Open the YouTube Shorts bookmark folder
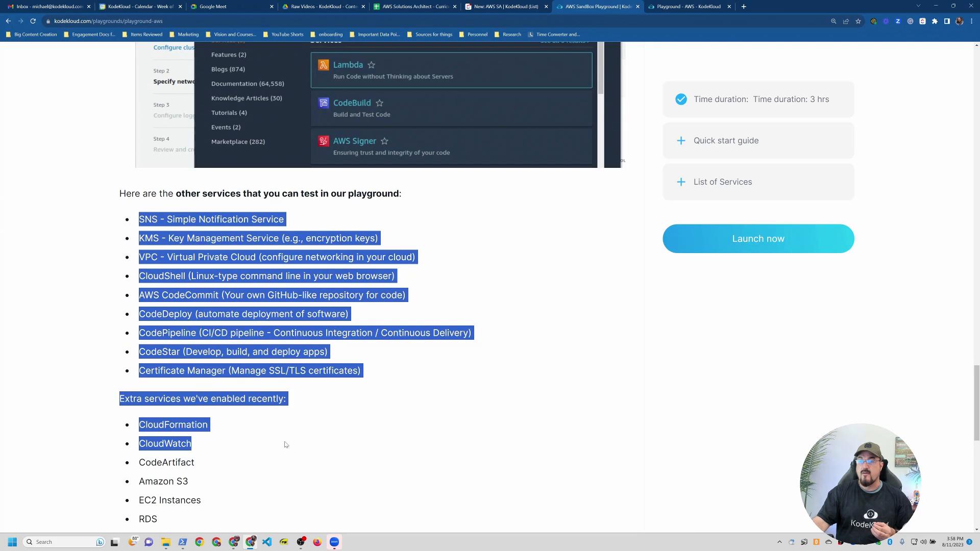The height and width of the screenshot is (551, 980). [283, 35]
